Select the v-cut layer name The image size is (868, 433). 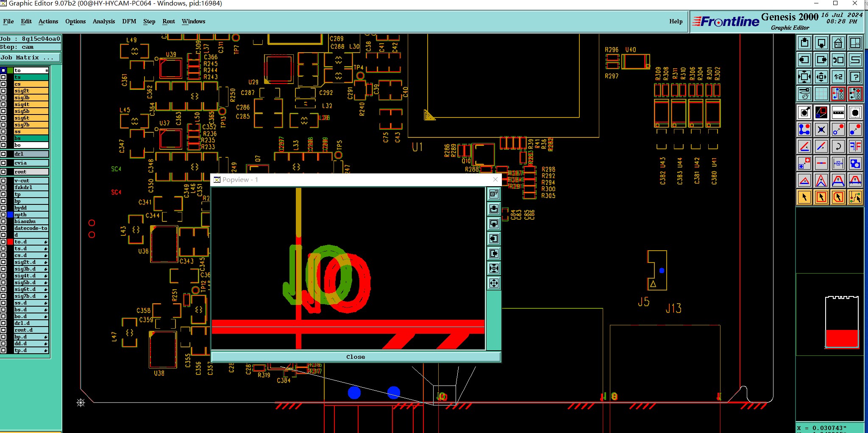tap(31, 181)
